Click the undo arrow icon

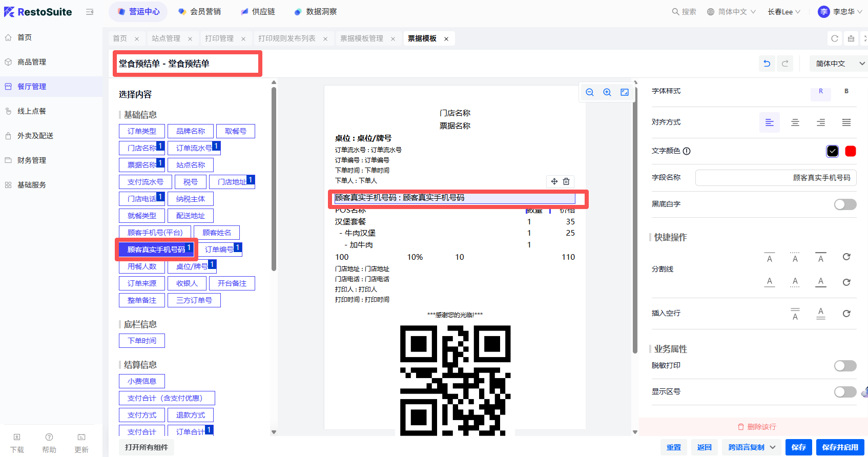767,64
